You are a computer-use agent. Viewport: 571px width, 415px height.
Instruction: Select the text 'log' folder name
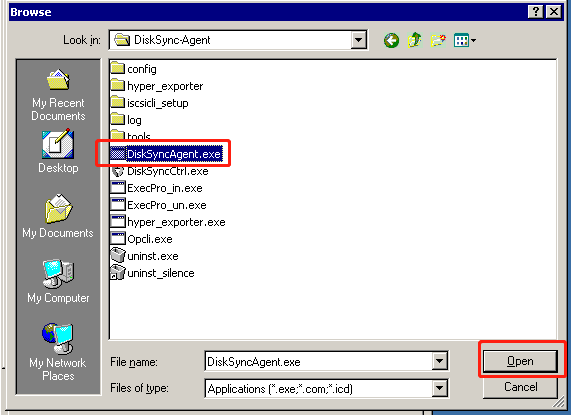pos(134,120)
